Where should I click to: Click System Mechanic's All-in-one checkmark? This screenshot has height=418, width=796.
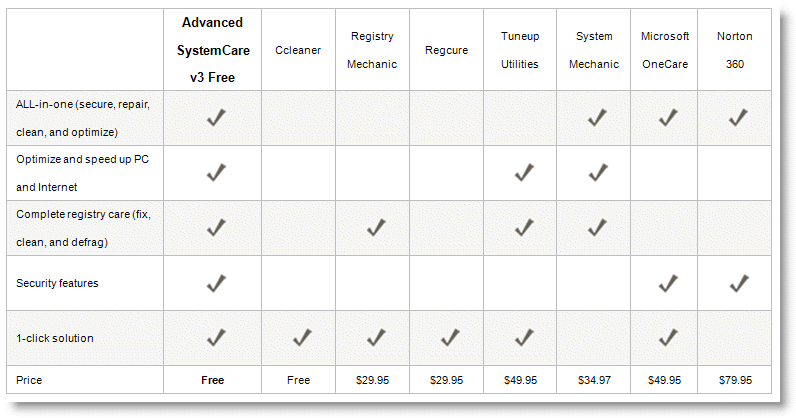[597, 118]
